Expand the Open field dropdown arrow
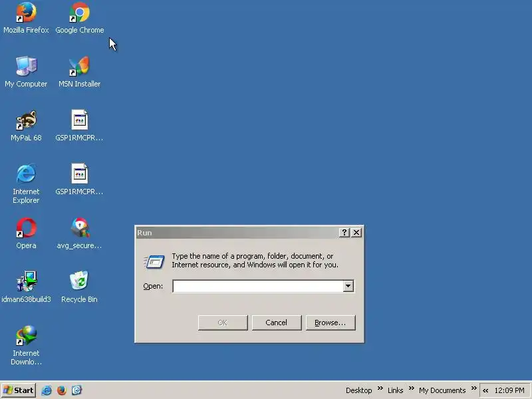Viewport: 532px width, 399px height. click(348, 286)
